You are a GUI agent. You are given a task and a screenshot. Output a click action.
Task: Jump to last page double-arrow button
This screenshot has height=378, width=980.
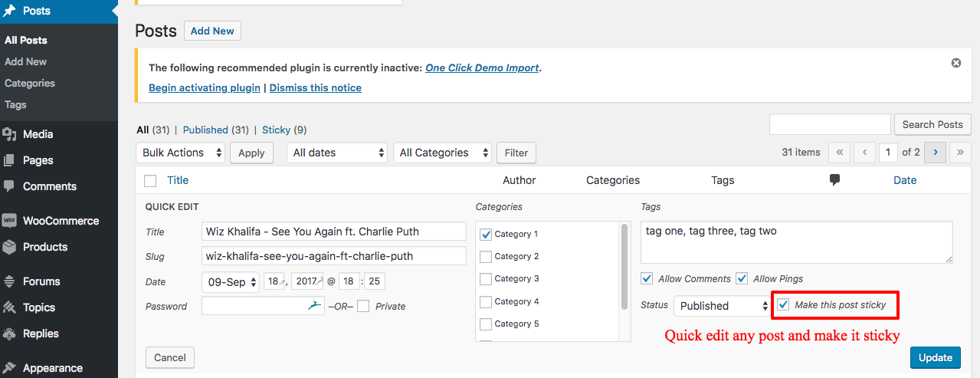[x=960, y=153]
